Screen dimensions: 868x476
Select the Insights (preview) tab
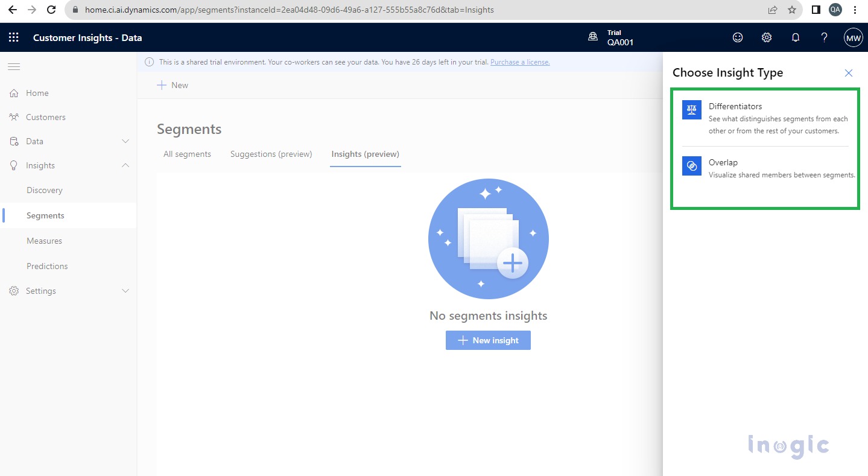(x=365, y=154)
